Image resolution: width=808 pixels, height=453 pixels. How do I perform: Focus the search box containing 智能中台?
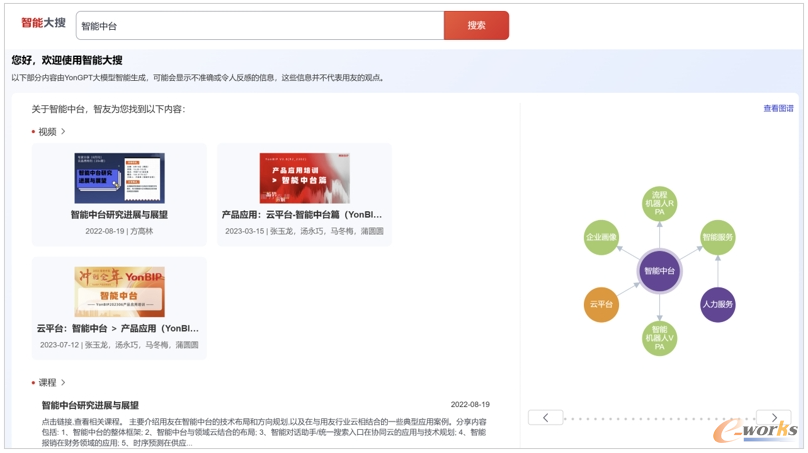260,25
